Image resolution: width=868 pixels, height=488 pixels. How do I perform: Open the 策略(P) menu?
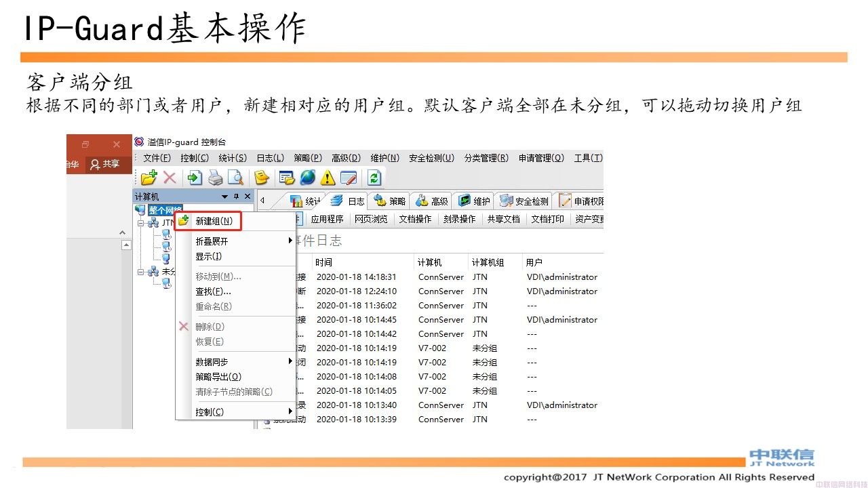pyautogui.click(x=308, y=158)
